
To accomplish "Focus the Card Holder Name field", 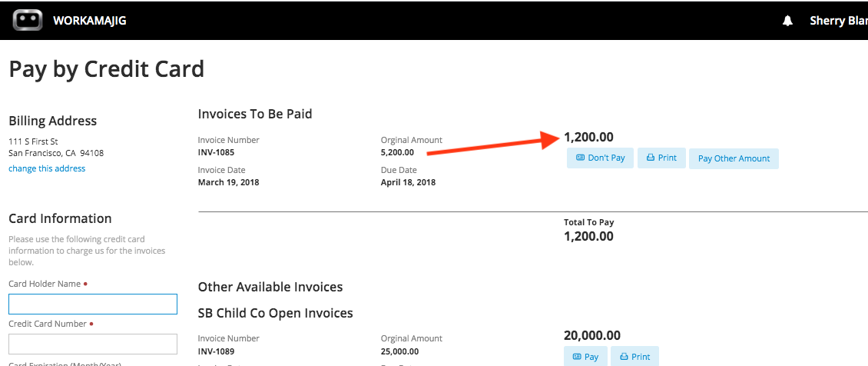I will click(93, 304).
